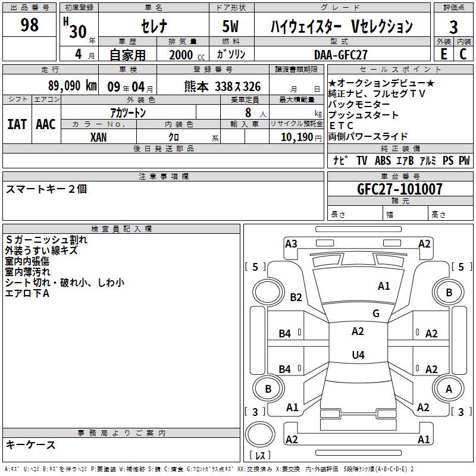Viewport: 476px width, 476px height.
Task: Click the 後日発送部品 header
Action: tap(163, 148)
